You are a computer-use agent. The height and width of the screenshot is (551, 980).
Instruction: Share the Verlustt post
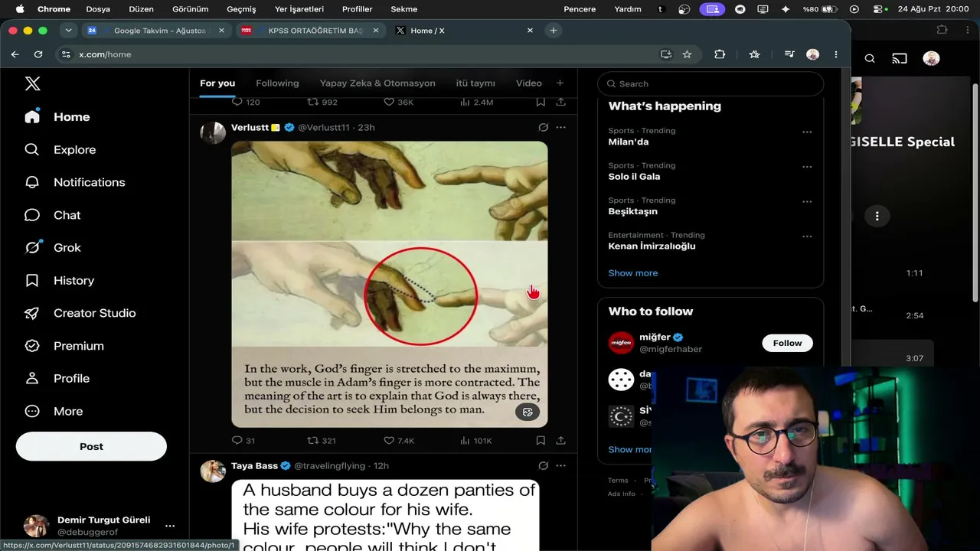[x=560, y=441]
